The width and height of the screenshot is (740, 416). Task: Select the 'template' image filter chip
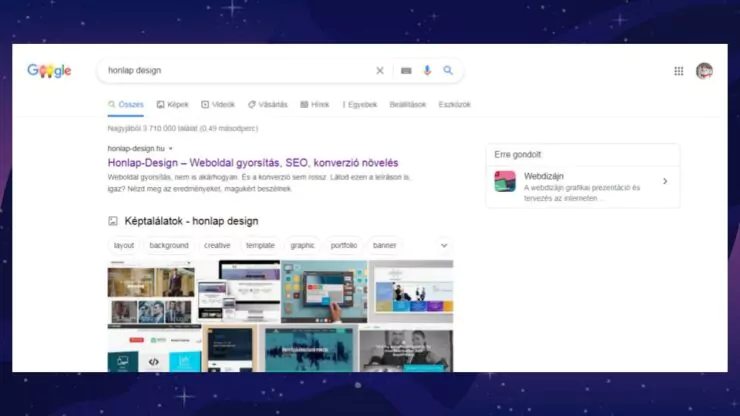pos(260,246)
